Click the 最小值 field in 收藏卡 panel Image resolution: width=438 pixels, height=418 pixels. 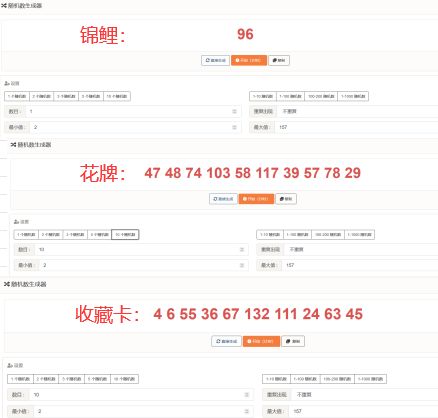tap(144, 411)
